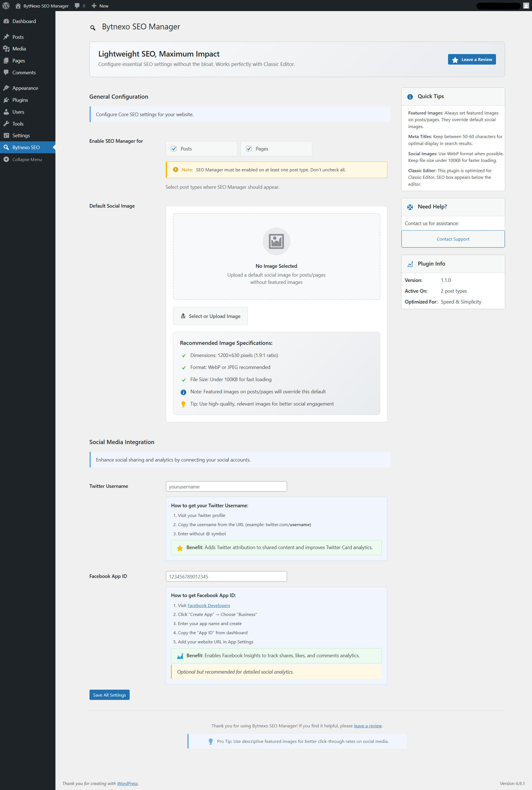Viewport: 532px width, 790px height.
Task: Uncheck the Pages checkbox
Action: pyautogui.click(x=249, y=149)
